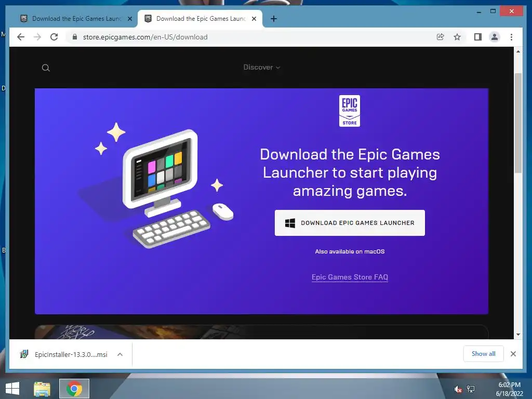Click the Also available on macOS link
Viewport: 532px width, 399px height.
350,251
